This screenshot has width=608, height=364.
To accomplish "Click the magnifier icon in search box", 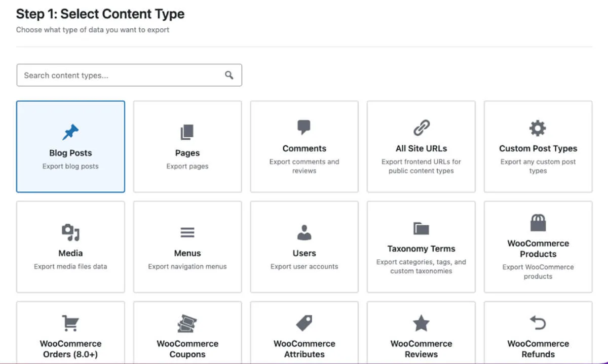I will [229, 75].
